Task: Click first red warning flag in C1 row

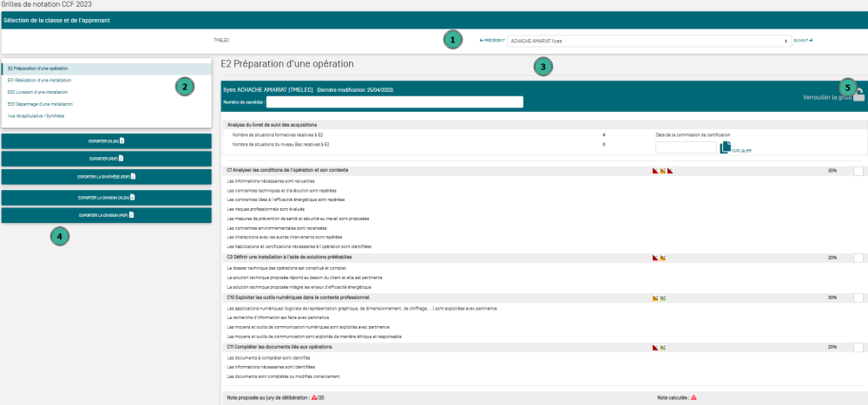Action: (x=655, y=171)
